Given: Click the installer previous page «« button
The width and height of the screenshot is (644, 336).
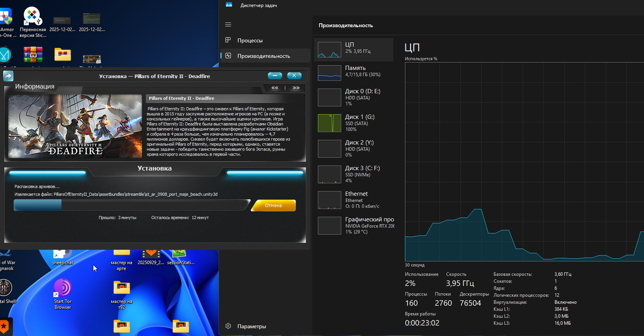Looking at the screenshot, I should click(275, 88).
